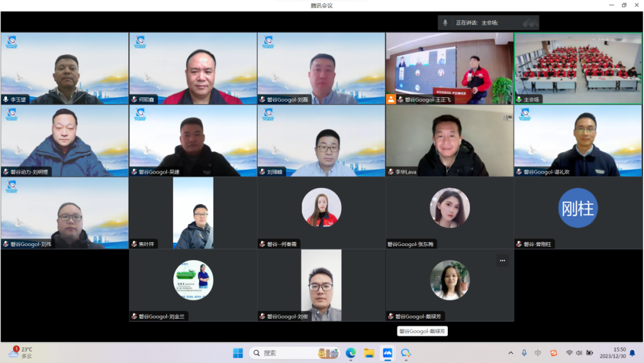644x363 pixels.
Task: Open more options on 戴禄芳's video tile
Action: (x=502, y=260)
